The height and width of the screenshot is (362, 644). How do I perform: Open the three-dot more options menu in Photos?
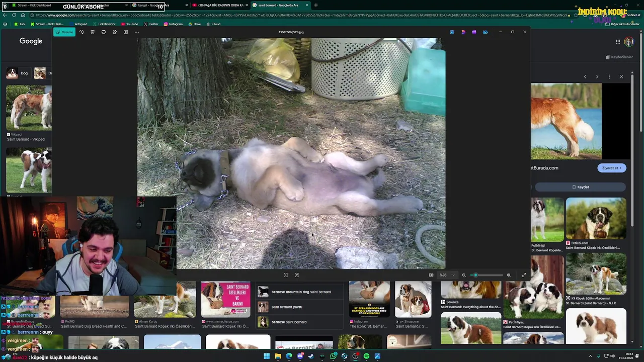tap(137, 32)
